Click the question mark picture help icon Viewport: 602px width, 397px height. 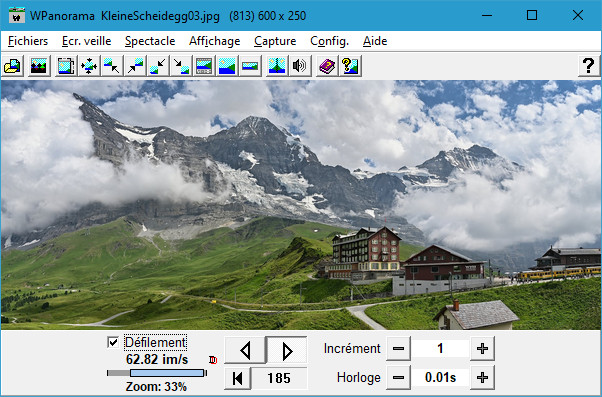tap(350, 66)
